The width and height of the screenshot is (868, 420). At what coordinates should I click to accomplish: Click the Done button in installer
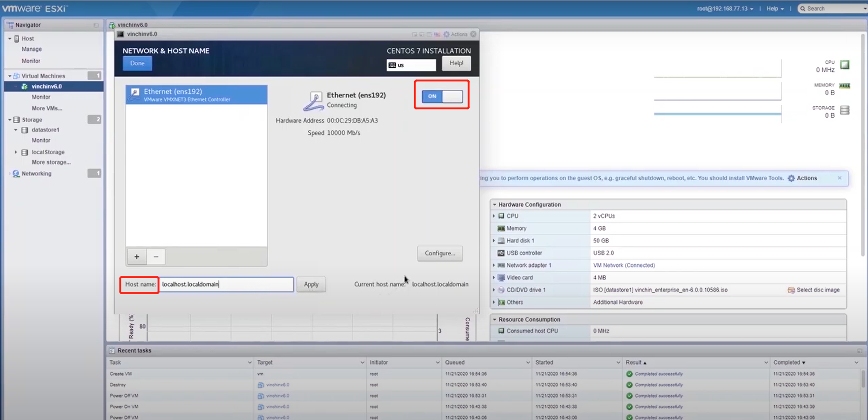(137, 63)
